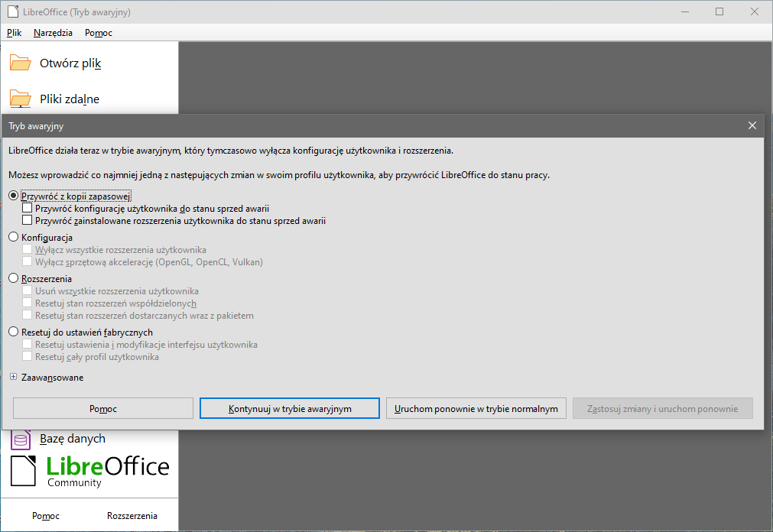Check Wyłącz sprzętową akcelerację option

coord(27,261)
